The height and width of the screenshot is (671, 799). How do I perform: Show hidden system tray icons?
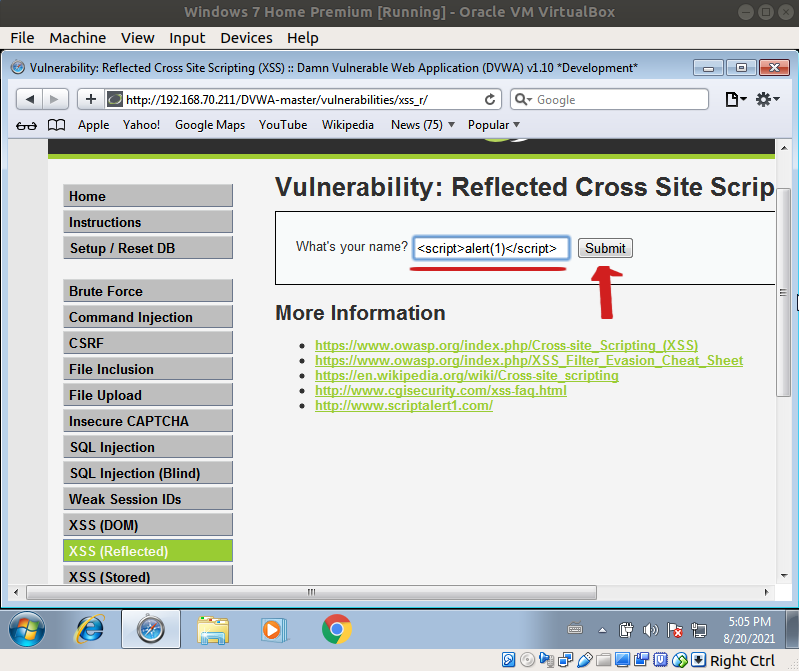pyautogui.click(x=602, y=630)
